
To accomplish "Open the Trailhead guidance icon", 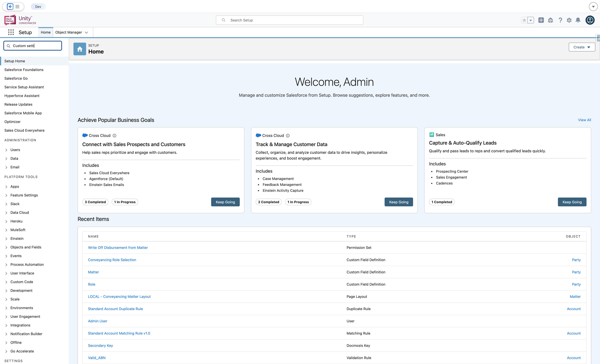I will pyautogui.click(x=551, y=20).
